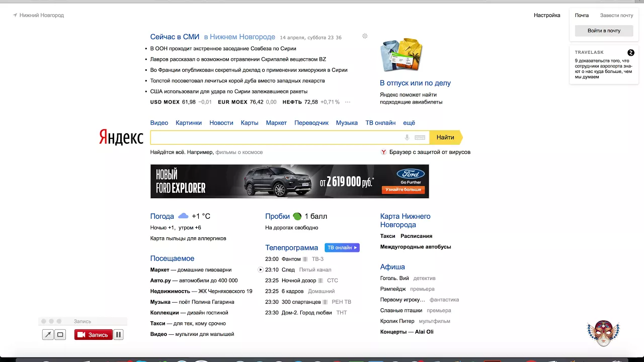
Task: Click the Яндекс logo
Action: coord(121,137)
